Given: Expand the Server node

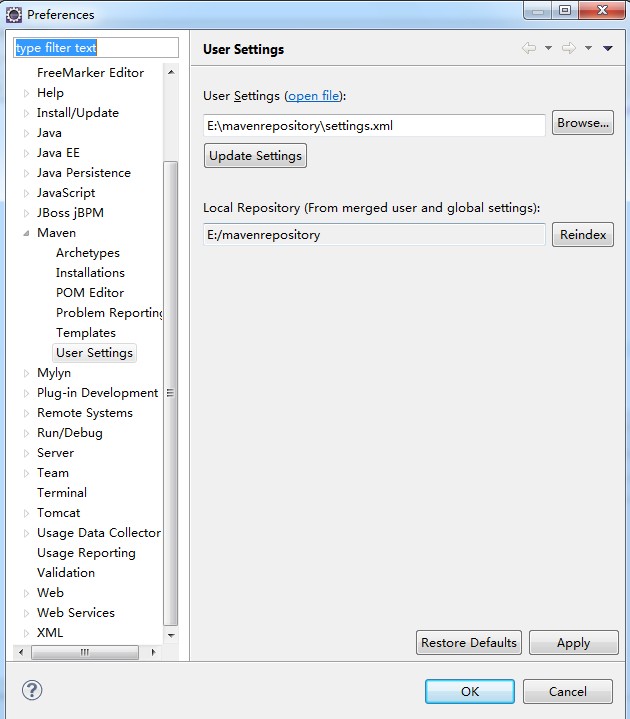Looking at the screenshot, I should click(x=27, y=453).
